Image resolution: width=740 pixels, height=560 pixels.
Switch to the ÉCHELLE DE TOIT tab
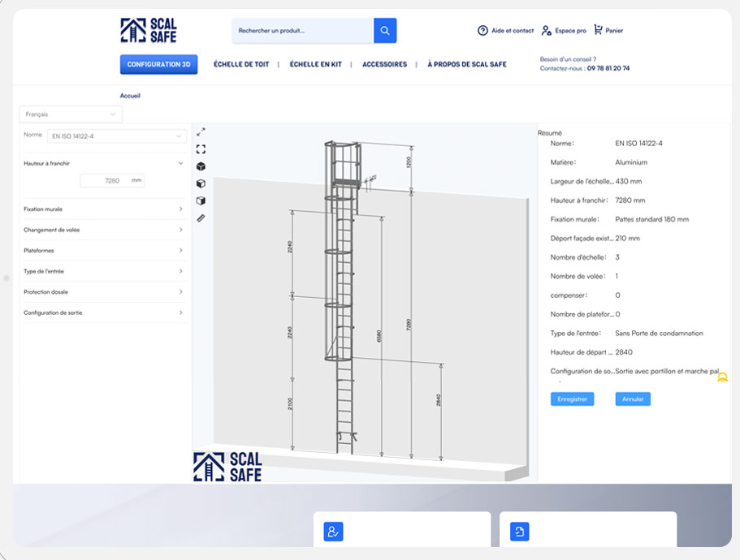241,64
